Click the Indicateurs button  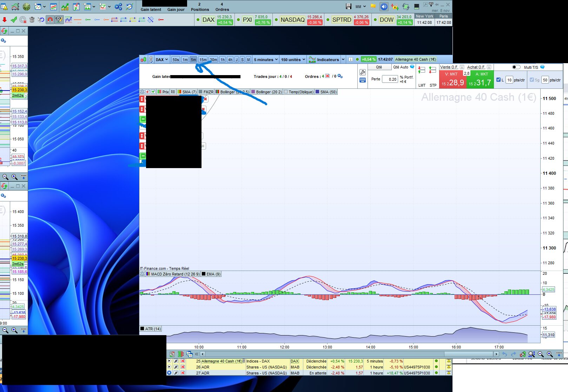[x=324, y=60]
